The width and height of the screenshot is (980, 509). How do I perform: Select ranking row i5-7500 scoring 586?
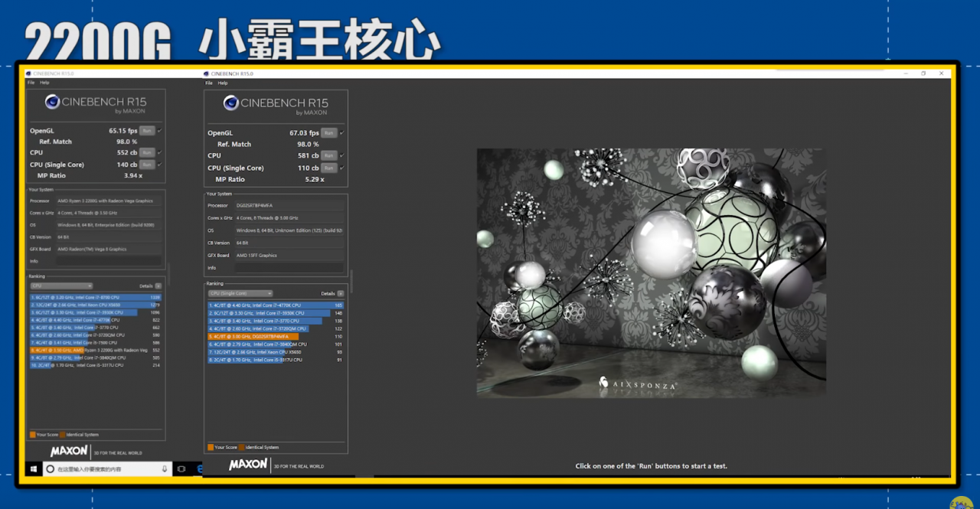(x=96, y=343)
